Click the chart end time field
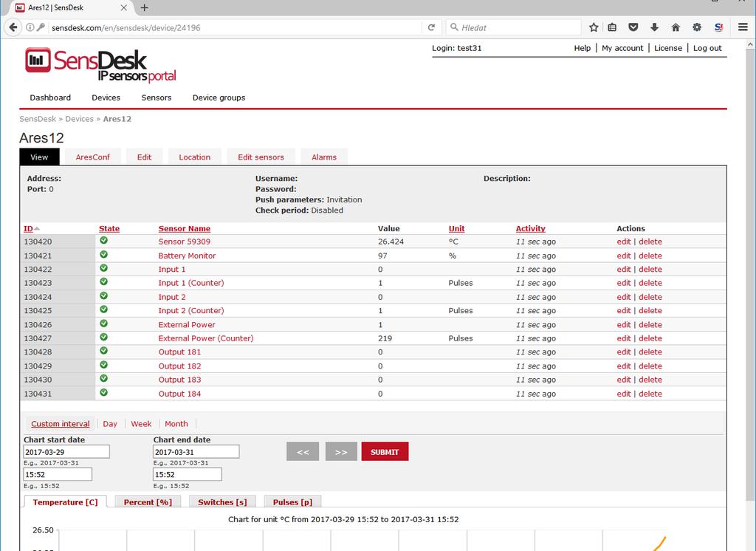This screenshot has width=756, height=551. (187, 474)
